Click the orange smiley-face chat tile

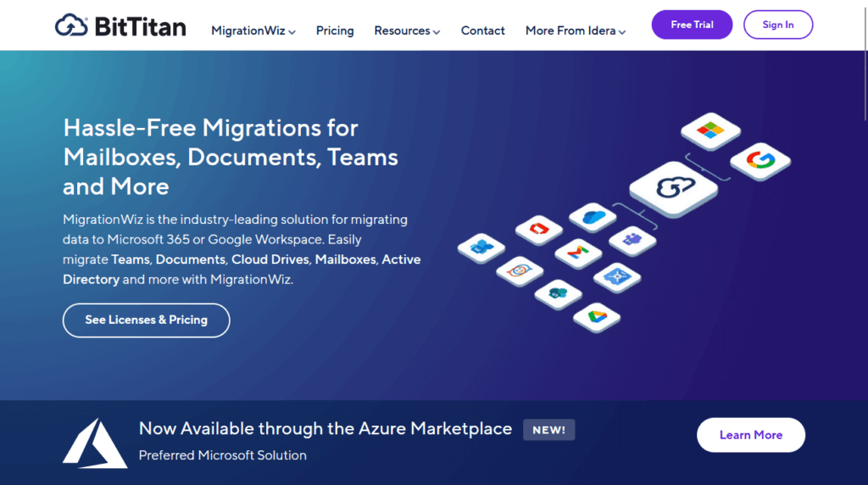pos(520,270)
